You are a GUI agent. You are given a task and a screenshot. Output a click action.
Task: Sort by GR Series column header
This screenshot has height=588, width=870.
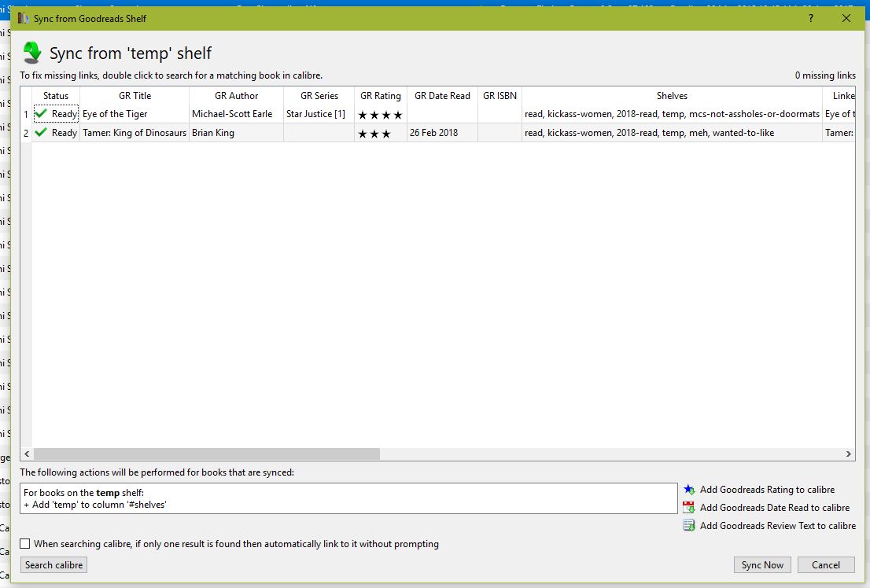319,95
